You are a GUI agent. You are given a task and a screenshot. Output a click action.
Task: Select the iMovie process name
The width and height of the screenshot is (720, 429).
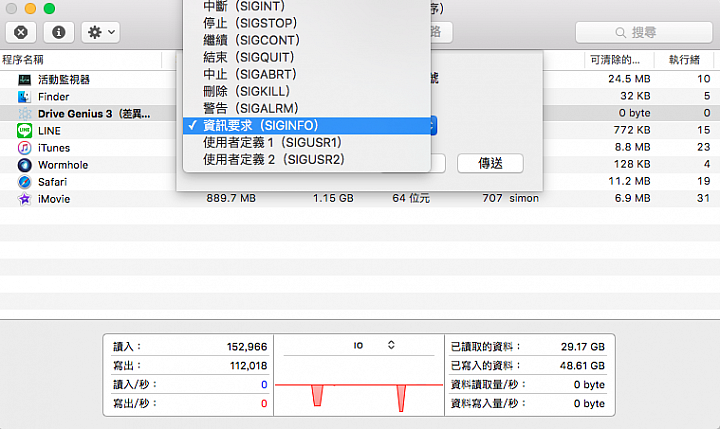tap(54, 199)
